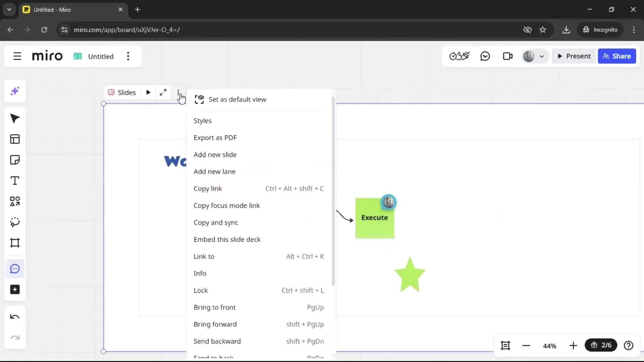Choose the Sticky note tool
644x362 pixels.
[15, 160]
